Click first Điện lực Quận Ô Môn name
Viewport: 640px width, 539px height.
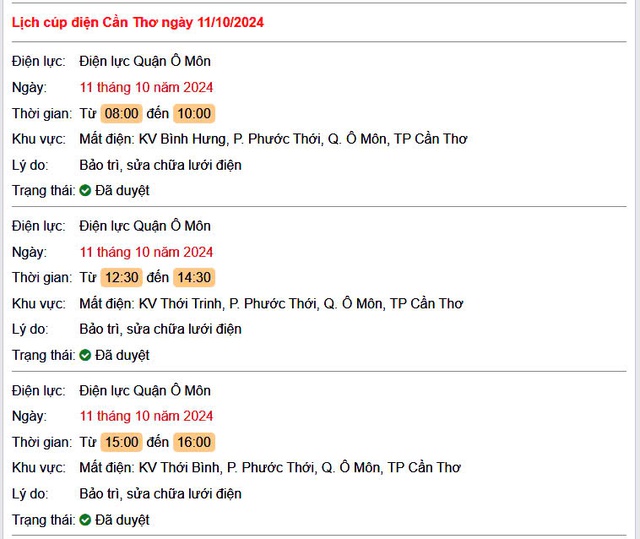145,61
